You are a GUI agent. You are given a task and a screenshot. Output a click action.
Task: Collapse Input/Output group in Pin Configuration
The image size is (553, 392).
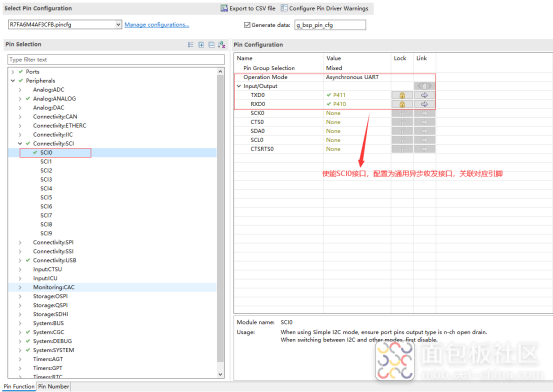click(x=239, y=86)
